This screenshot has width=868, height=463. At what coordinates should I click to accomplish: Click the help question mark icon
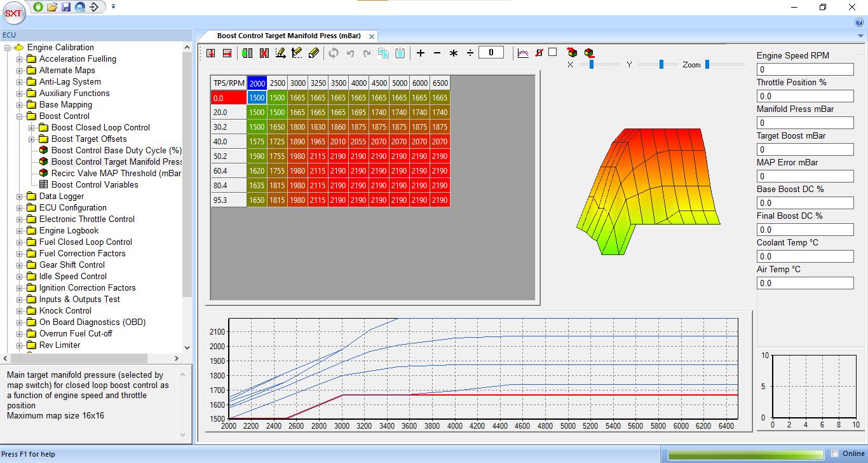(x=859, y=22)
